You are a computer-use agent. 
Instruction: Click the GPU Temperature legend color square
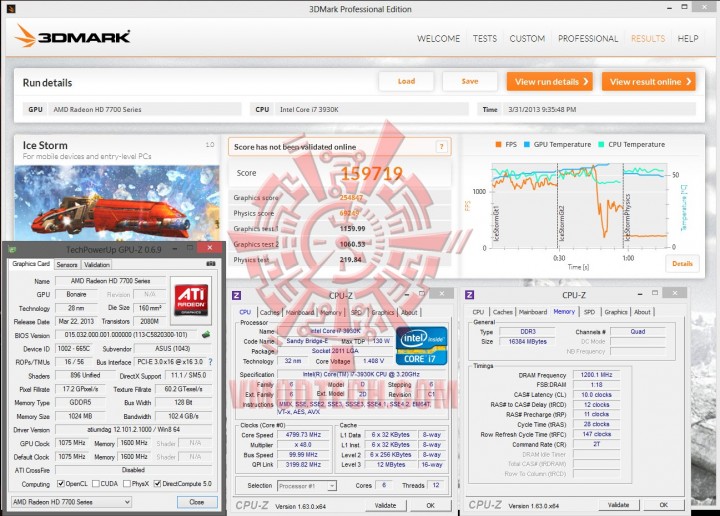527,145
